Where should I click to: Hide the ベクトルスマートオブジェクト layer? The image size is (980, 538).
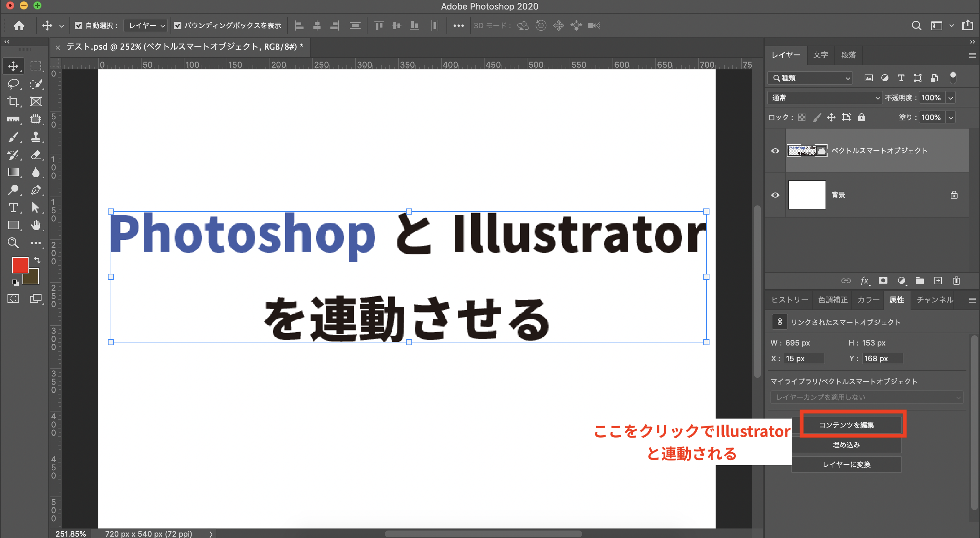coord(775,151)
